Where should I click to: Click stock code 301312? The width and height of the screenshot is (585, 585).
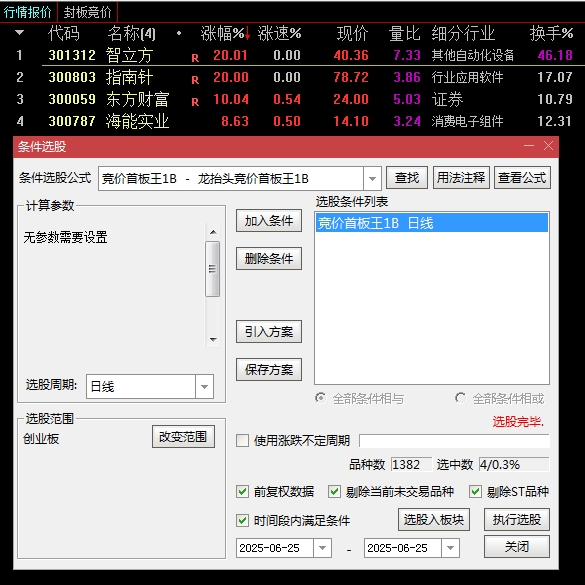(x=72, y=55)
